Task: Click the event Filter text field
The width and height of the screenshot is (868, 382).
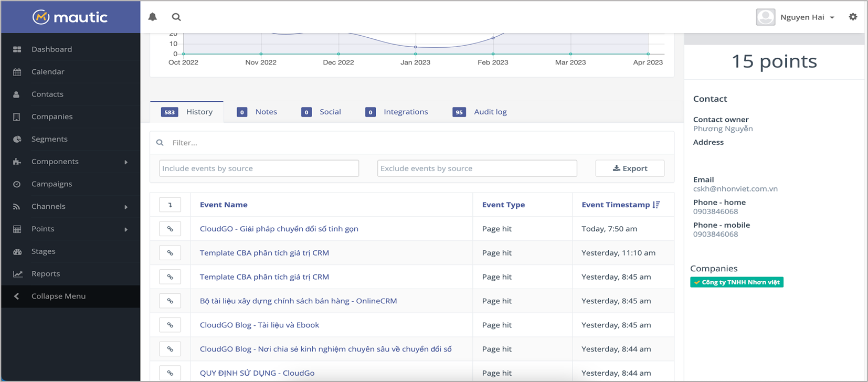Action: click(x=412, y=143)
